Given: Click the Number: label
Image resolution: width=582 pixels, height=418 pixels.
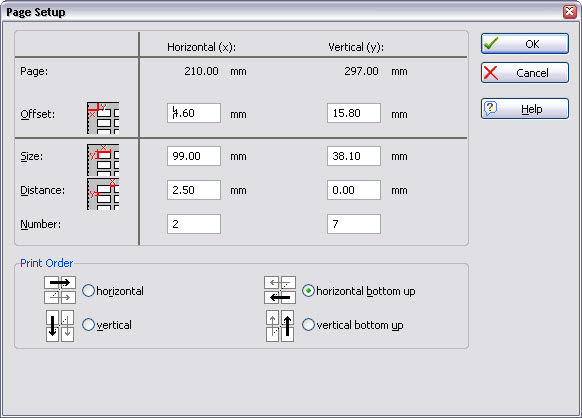Looking at the screenshot, I should coord(40,224).
